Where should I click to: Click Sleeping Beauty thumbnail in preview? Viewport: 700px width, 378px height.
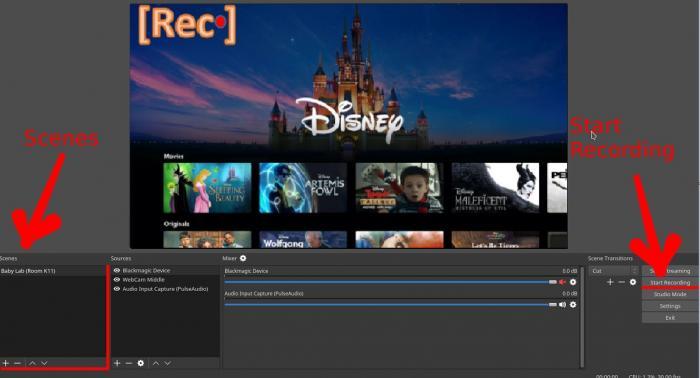[207, 188]
